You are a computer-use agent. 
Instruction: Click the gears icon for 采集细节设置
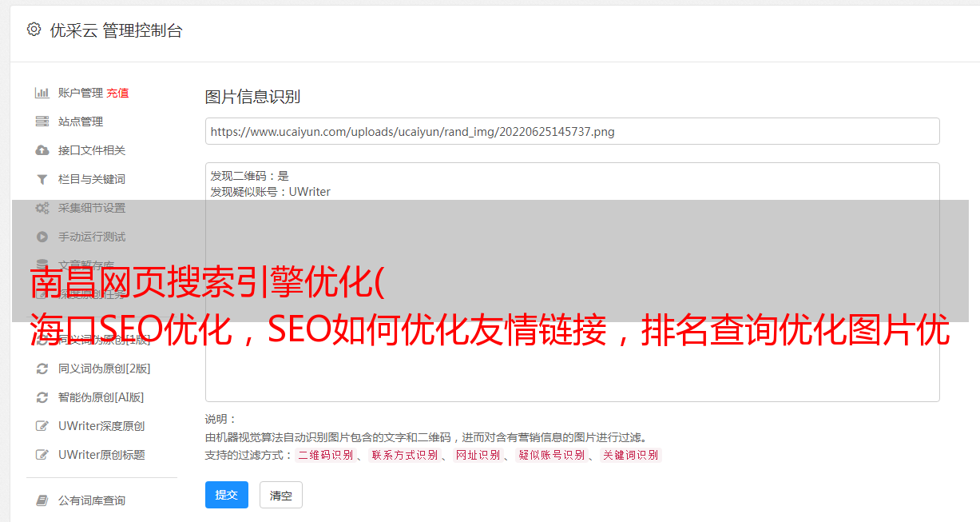[x=42, y=208]
